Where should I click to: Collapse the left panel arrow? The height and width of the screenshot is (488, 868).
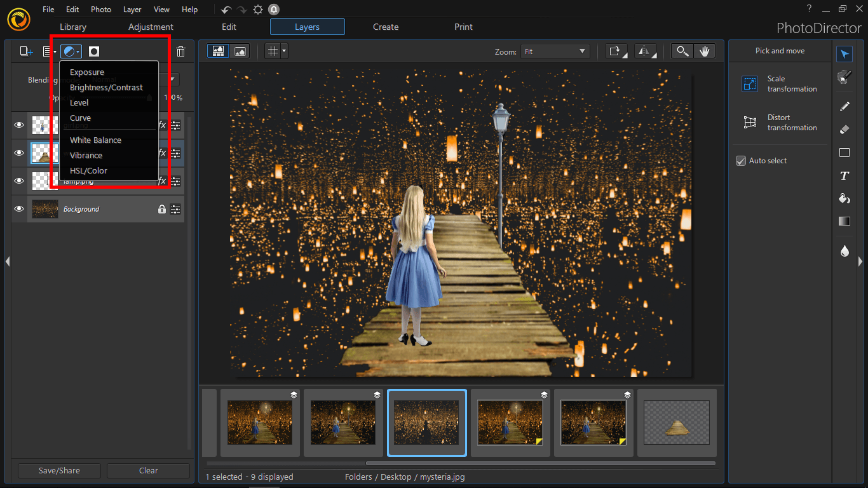click(x=7, y=261)
